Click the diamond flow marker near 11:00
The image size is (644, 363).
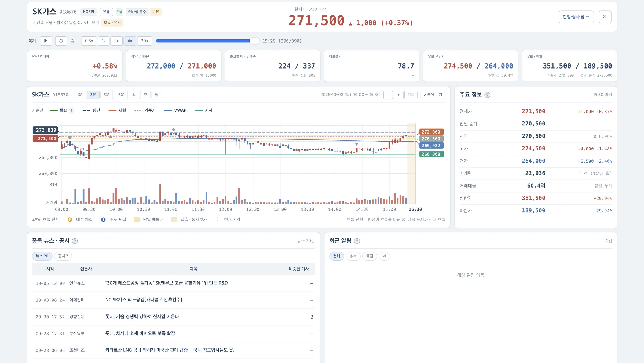(x=174, y=130)
